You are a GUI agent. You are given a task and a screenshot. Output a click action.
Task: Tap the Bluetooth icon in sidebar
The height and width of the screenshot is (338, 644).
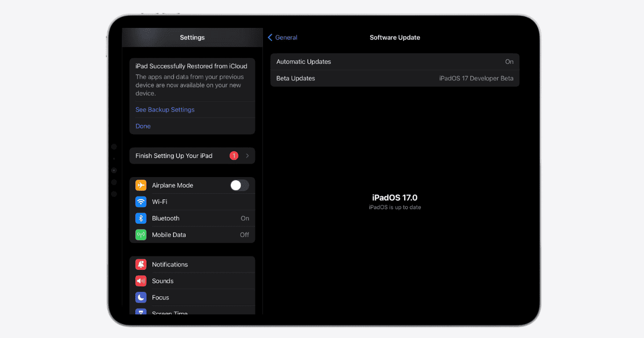click(x=141, y=218)
